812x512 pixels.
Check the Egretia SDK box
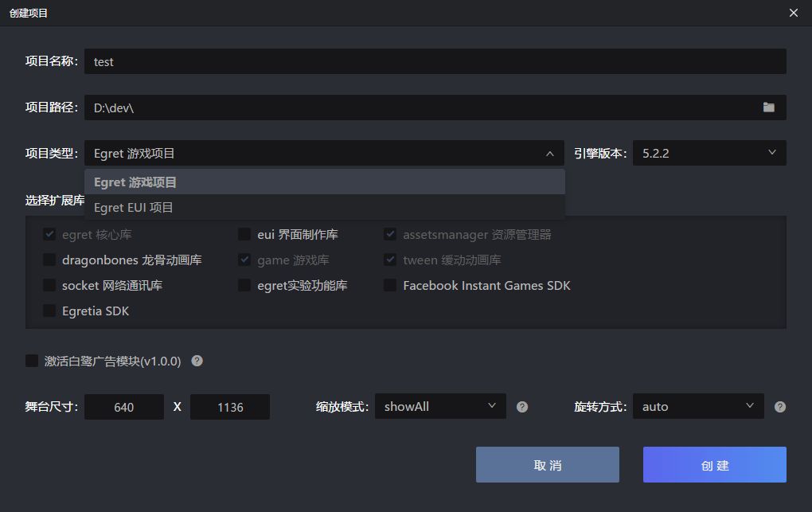click(49, 311)
